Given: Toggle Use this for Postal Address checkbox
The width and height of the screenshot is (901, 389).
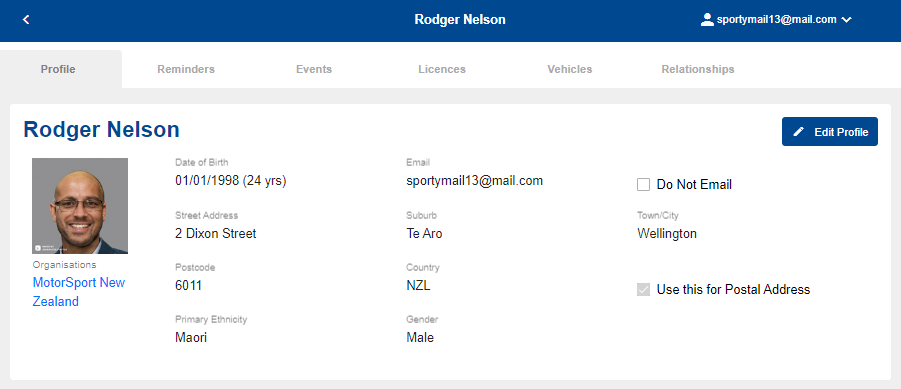Looking at the screenshot, I should point(644,289).
